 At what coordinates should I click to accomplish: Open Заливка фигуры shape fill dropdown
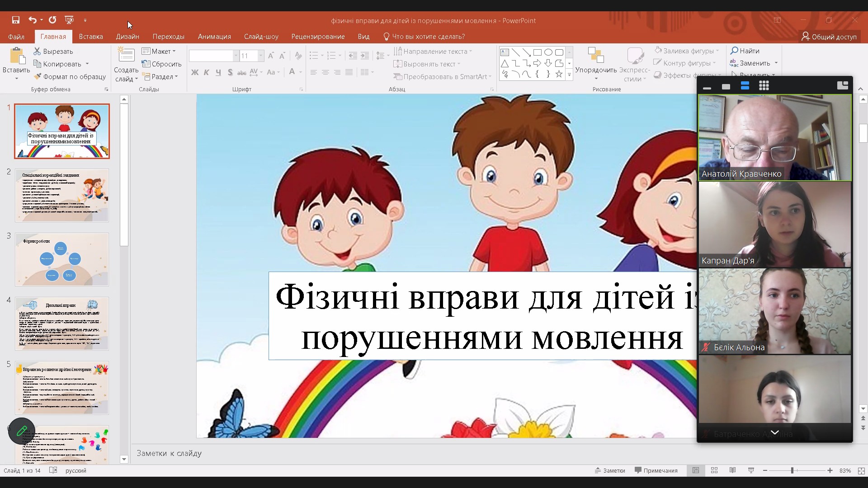tap(686, 51)
